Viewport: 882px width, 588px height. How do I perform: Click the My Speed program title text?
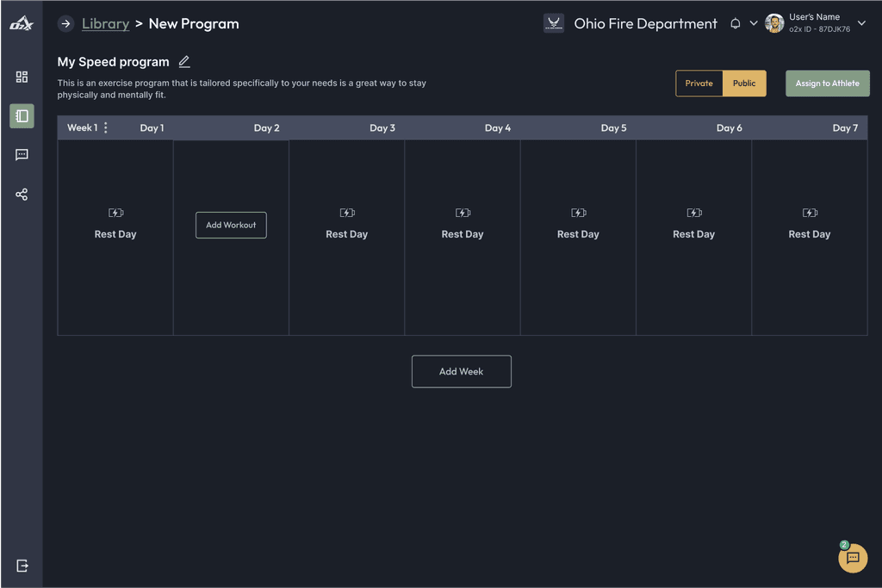[x=113, y=62]
